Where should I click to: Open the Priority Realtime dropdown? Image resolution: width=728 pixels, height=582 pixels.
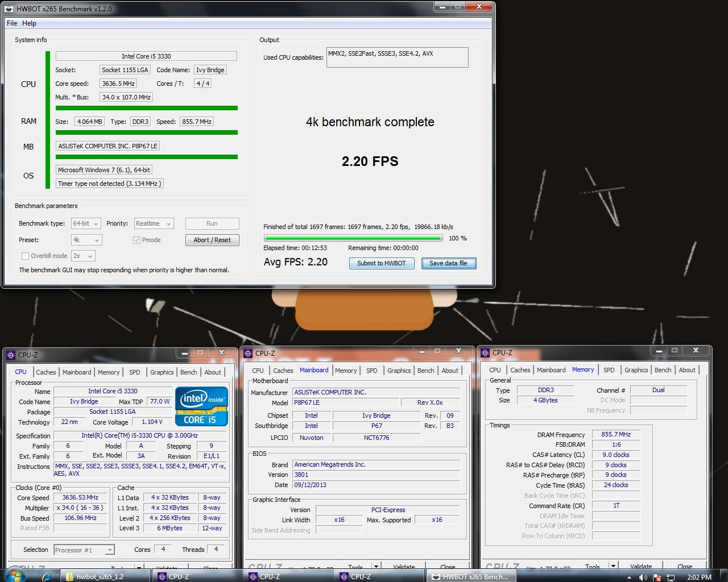[x=153, y=224]
